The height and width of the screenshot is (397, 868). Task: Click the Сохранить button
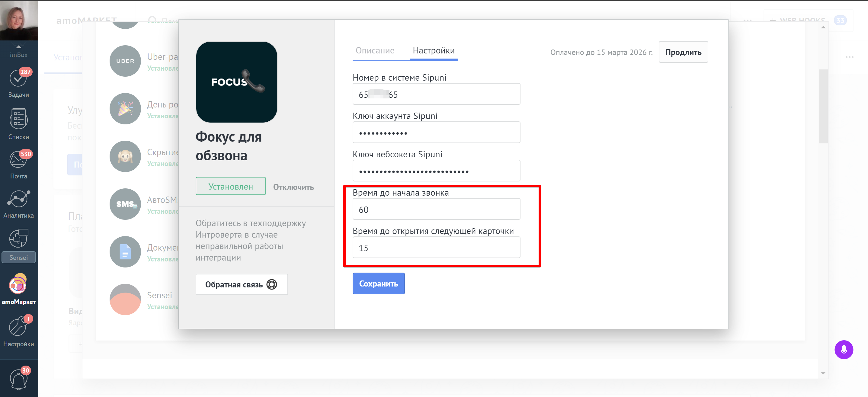click(x=378, y=283)
